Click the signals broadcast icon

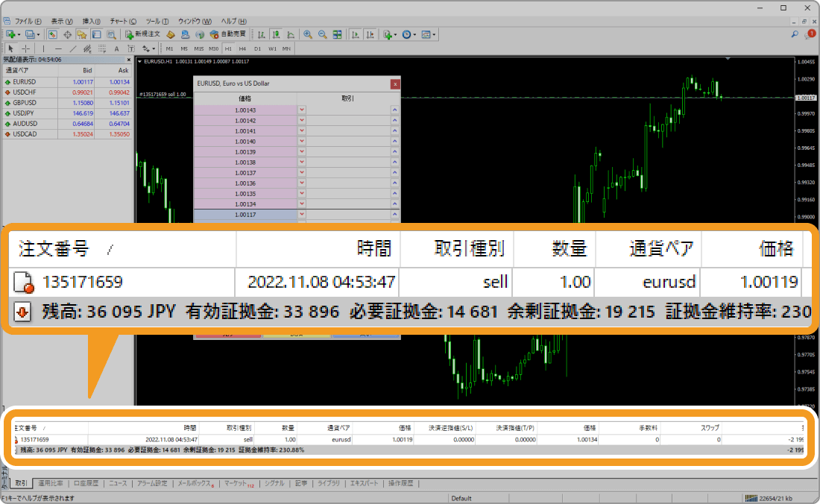200,34
